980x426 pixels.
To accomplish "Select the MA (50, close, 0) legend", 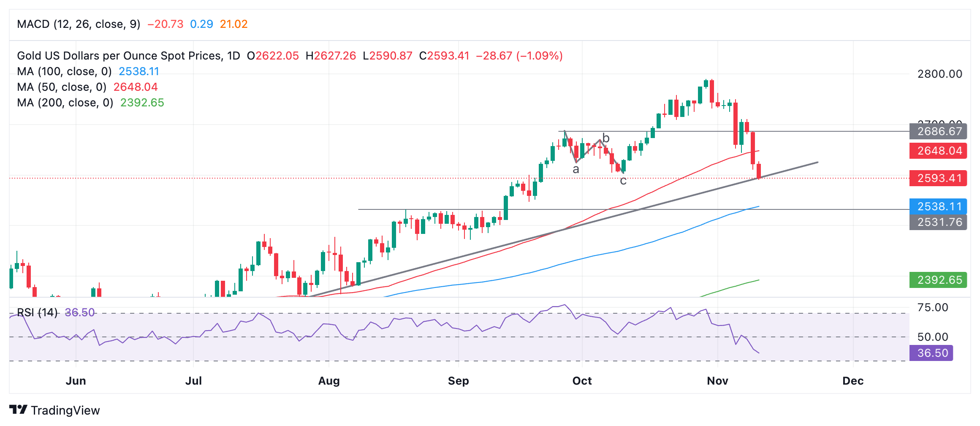I will click(x=62, y=87).
